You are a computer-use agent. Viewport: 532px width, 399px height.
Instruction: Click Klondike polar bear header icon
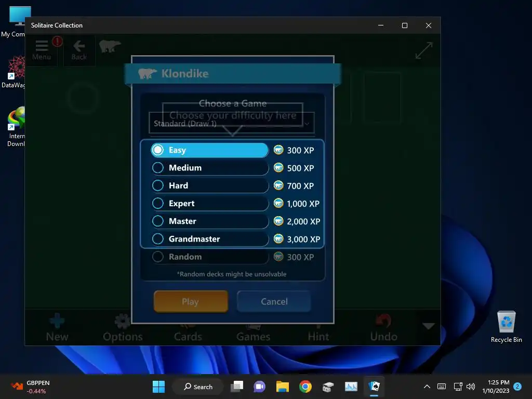148,73
